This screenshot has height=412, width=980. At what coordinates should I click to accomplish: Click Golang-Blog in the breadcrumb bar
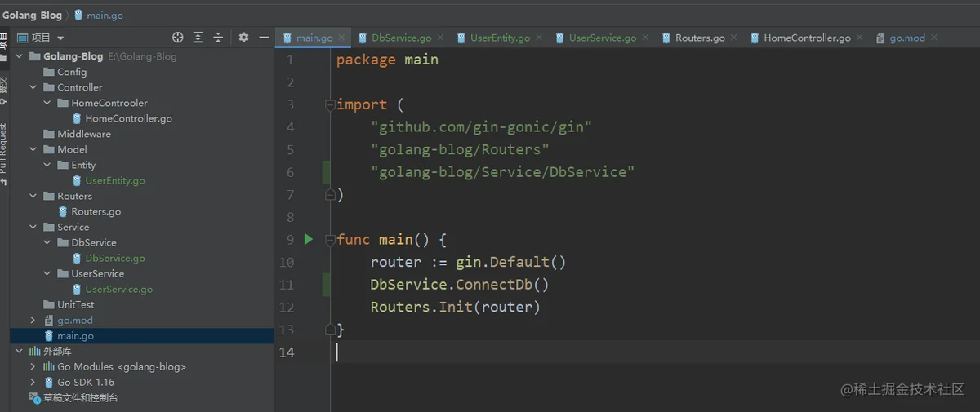pyautogui.click(x=31, y=15)
